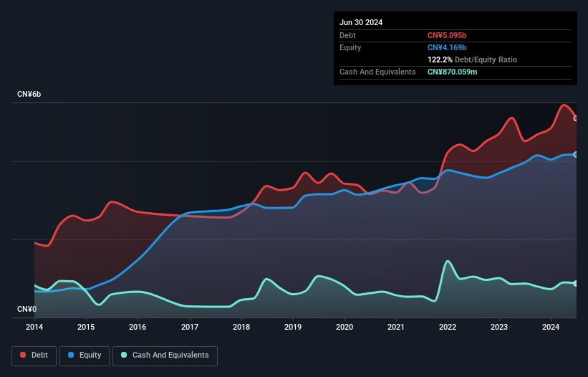Select the teal Cash endpoint marker
Screen dimensions: 588x377
[576, 284]
